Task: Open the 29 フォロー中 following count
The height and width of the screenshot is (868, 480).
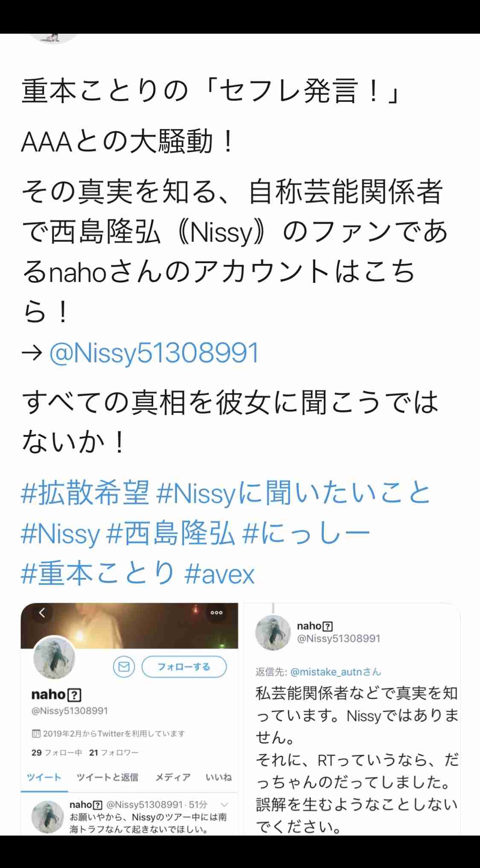Action: pyautogui.click(x=57, y=753)
